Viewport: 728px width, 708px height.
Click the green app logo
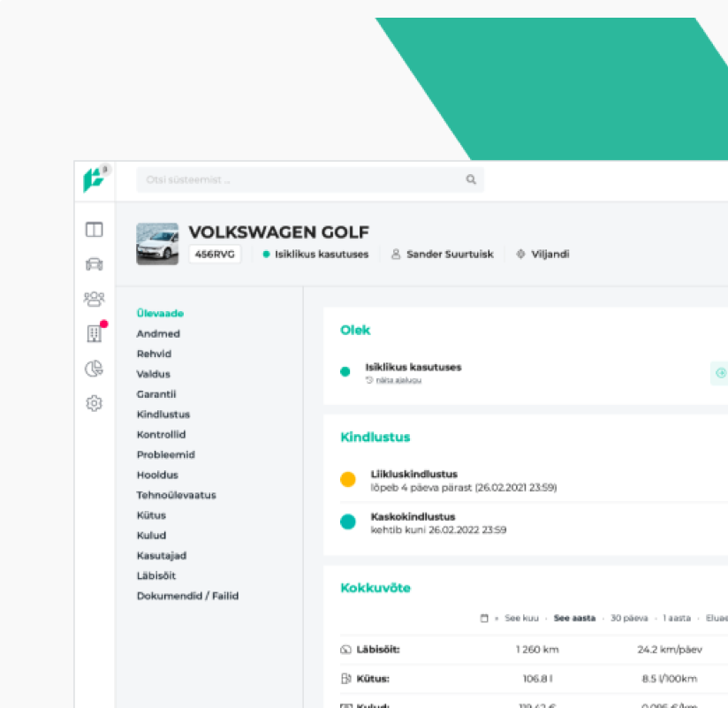[94, 179]
